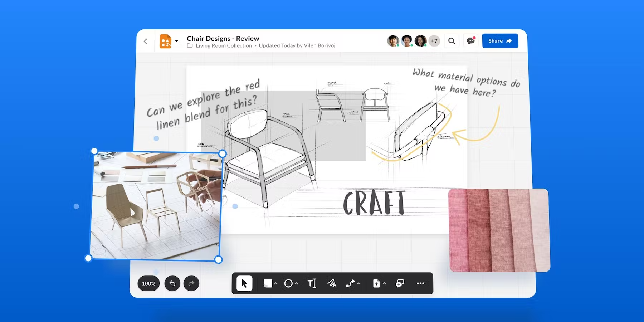
Task: Open the document icon dropdown arrow
Action: [176, 41]
